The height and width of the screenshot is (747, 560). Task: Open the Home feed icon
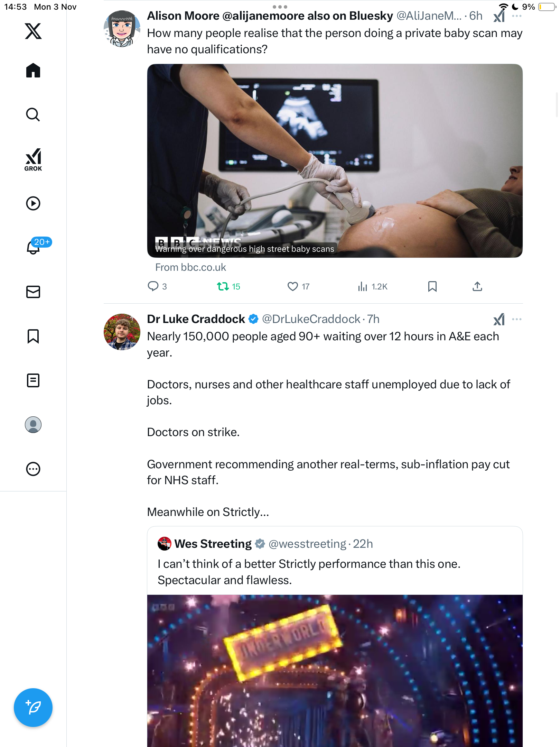click(x=33, y=71)
